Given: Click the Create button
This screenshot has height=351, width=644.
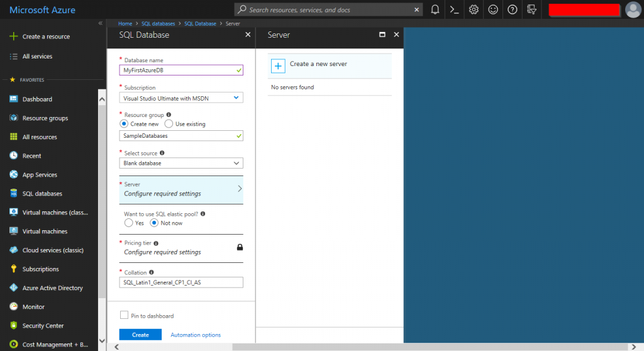Looking at the screenshot, I should point(140,335).
